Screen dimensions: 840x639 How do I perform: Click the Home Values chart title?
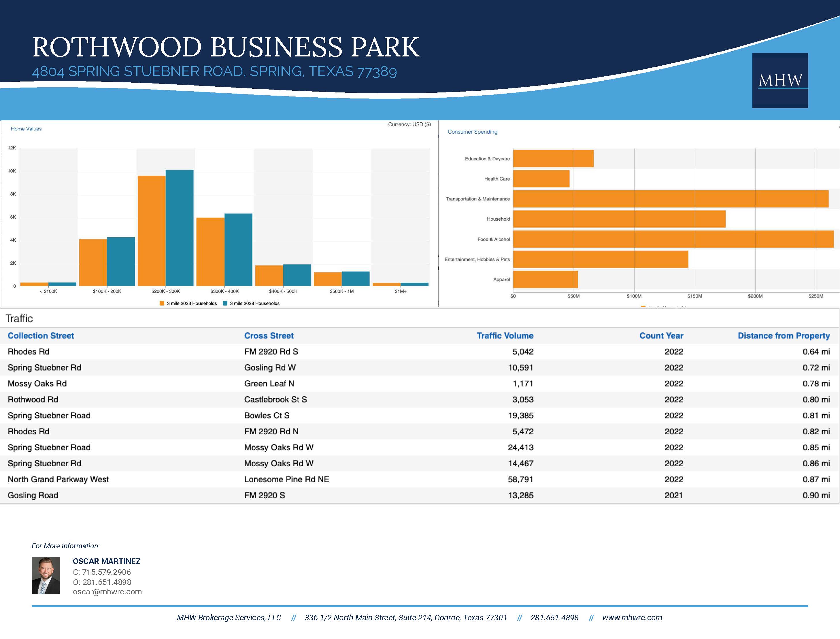point(26,129)
